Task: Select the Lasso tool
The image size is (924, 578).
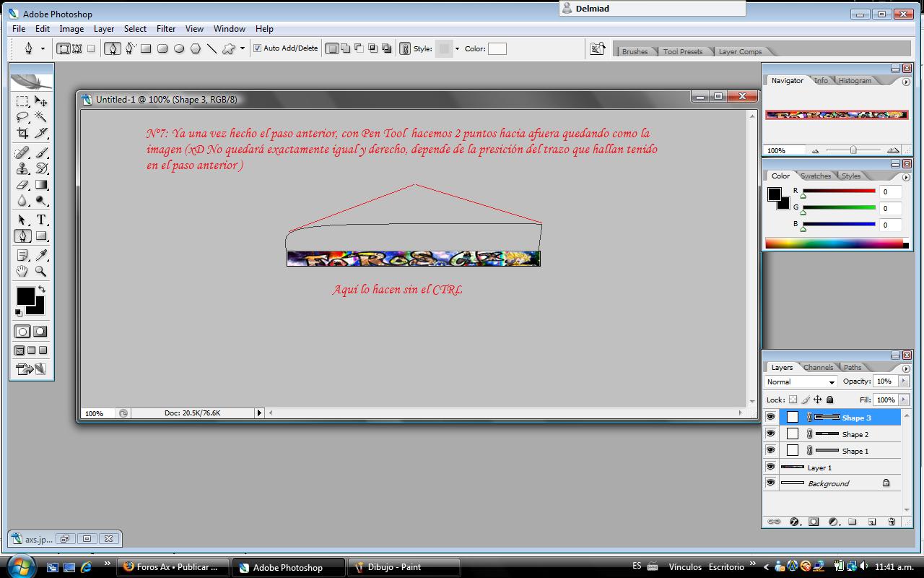Action: coord(22,117)
